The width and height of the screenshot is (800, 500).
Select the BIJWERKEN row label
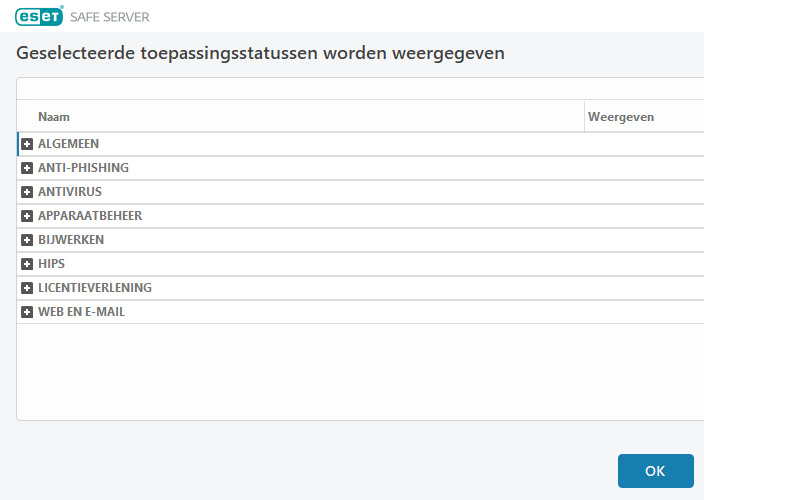click(x=71, y=240)
